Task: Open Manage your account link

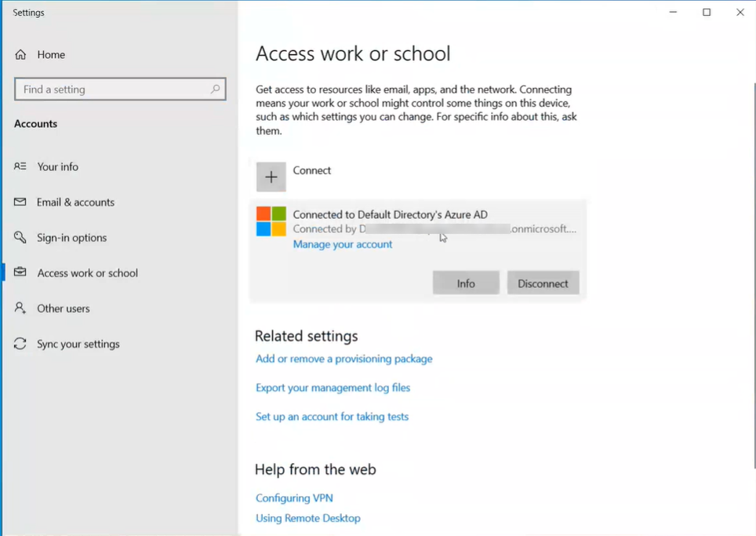Action: (343, 244)
